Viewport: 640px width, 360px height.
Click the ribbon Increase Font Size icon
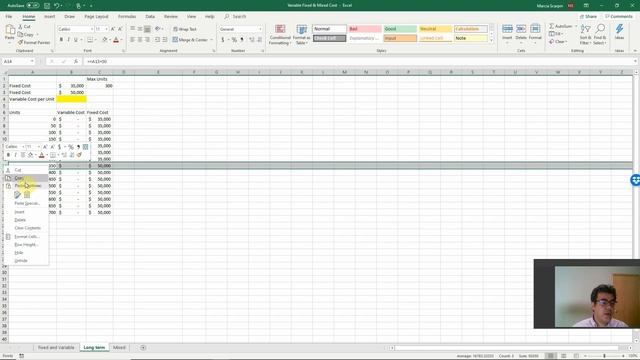tap(113, 29)
